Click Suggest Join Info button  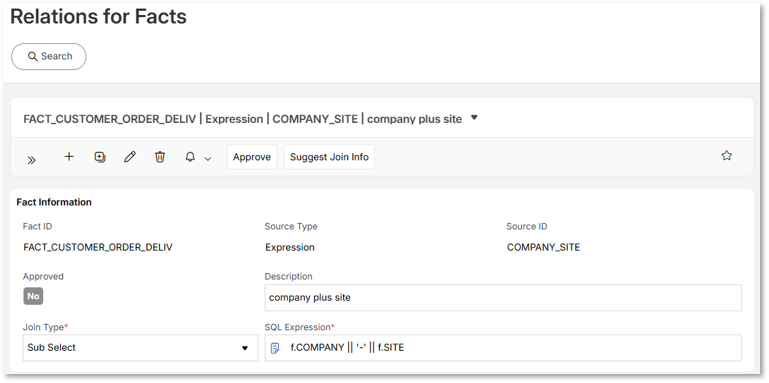[x=329, y=157]
